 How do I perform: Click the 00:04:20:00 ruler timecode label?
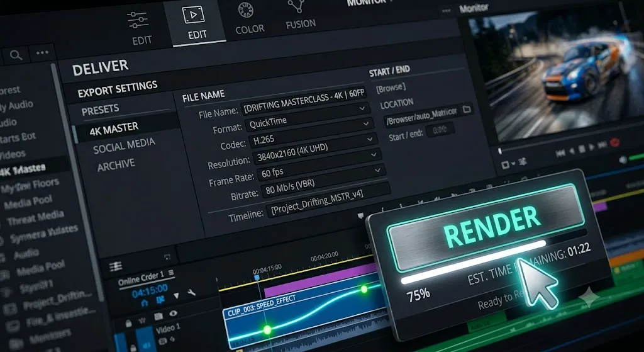324,256
